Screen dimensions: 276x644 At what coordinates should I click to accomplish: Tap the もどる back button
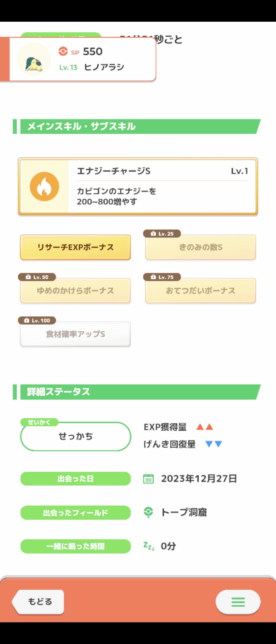coord(38,602)
